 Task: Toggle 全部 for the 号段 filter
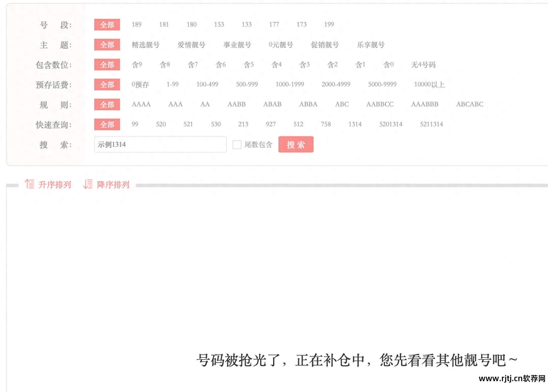pyautogui.click(x=107, y=25)
